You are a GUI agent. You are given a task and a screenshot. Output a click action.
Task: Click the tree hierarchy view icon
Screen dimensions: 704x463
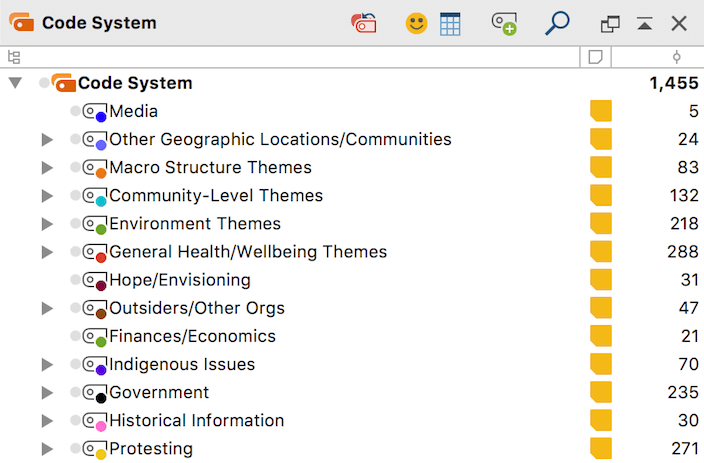[14, 57]
